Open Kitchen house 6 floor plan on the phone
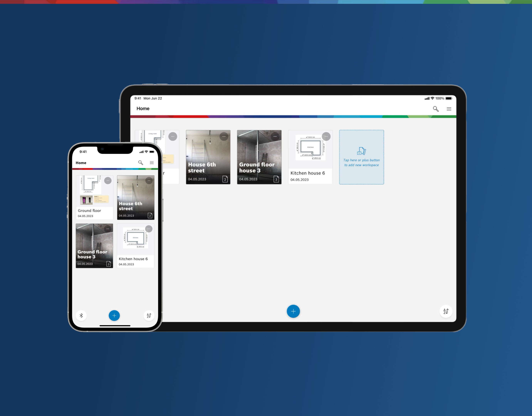 click(x=136, y=246)
